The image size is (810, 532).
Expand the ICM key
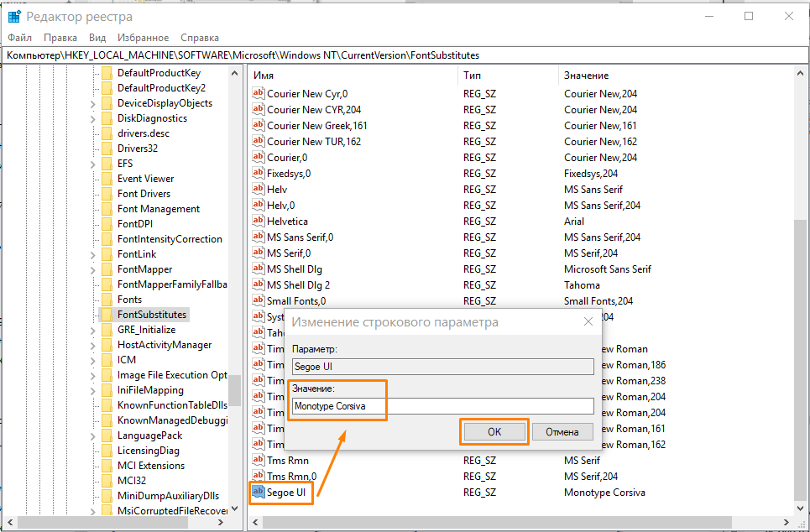click(93, 361)
